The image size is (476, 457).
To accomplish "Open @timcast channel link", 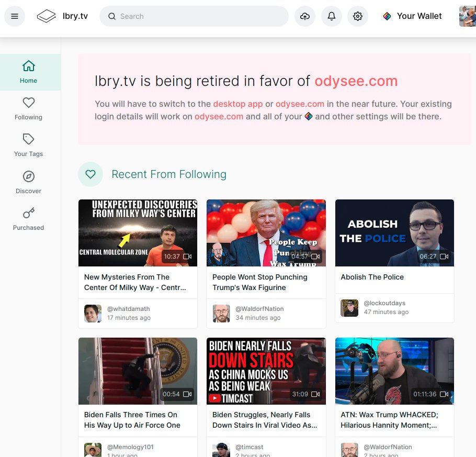I will (x=249, y=447).
